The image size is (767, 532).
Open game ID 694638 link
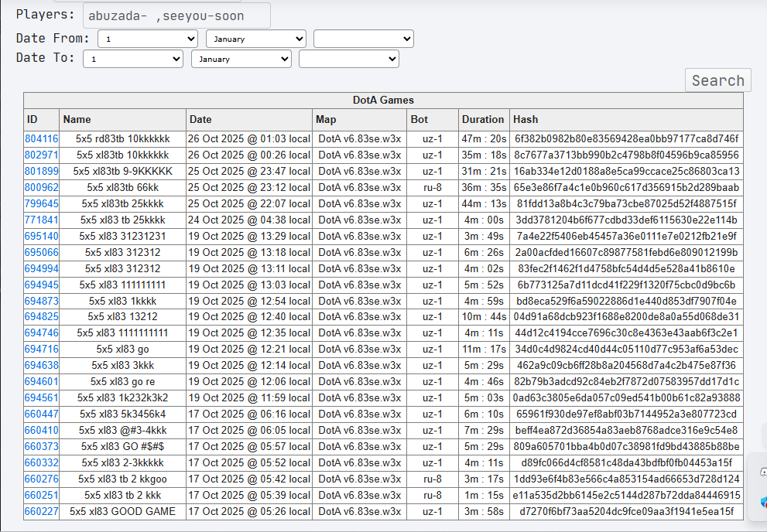[x=42, y=365]
